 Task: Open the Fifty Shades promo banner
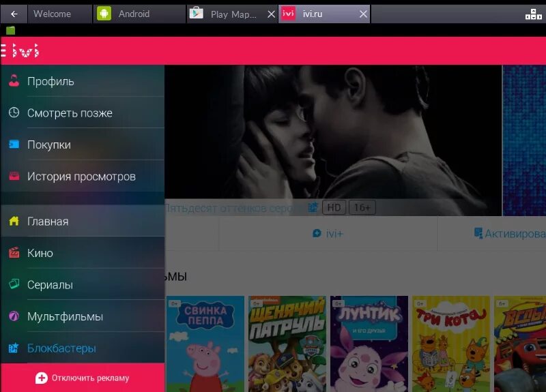(333, 140)
